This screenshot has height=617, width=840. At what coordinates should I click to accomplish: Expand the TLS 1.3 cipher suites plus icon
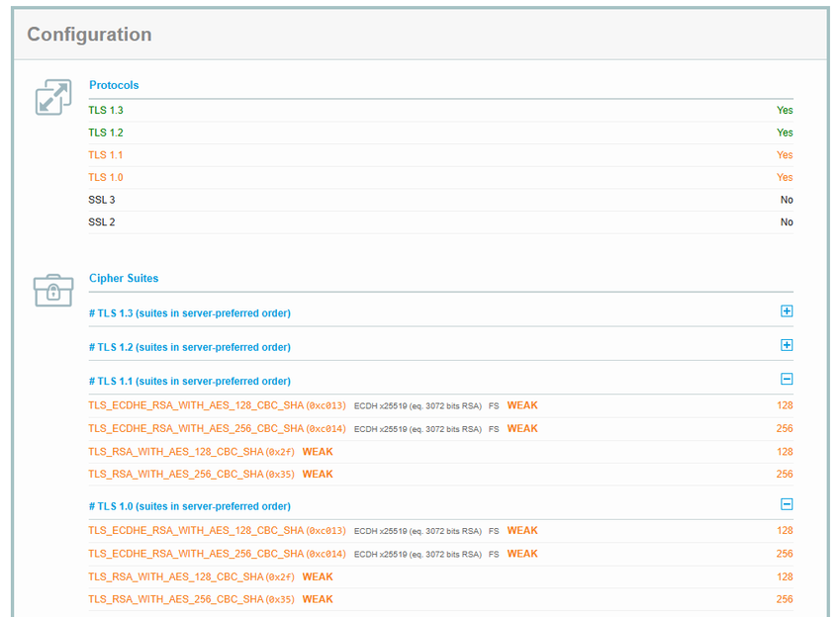click(x=787, y=311)
